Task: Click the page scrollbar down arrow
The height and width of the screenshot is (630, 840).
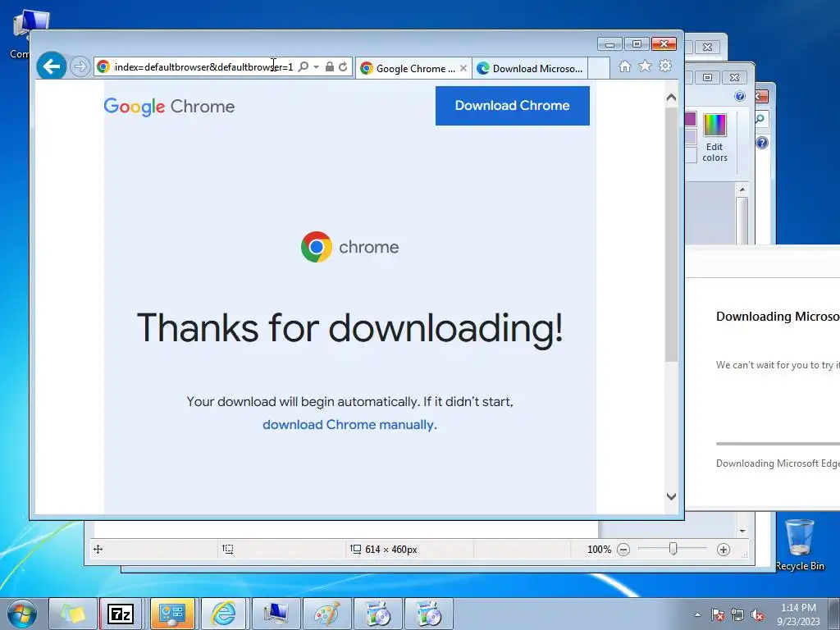Action: tap(671, 496)
